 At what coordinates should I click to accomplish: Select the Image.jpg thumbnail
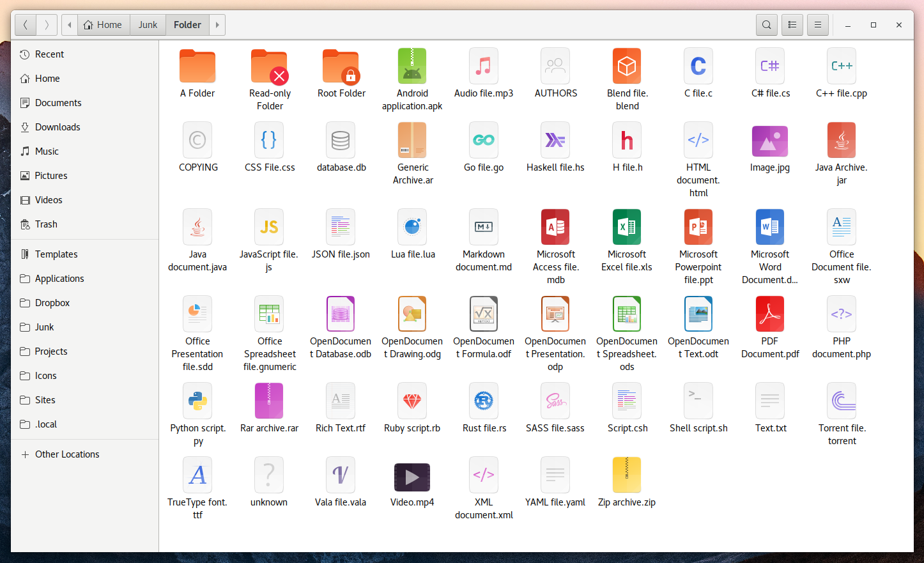pos(770,140)
